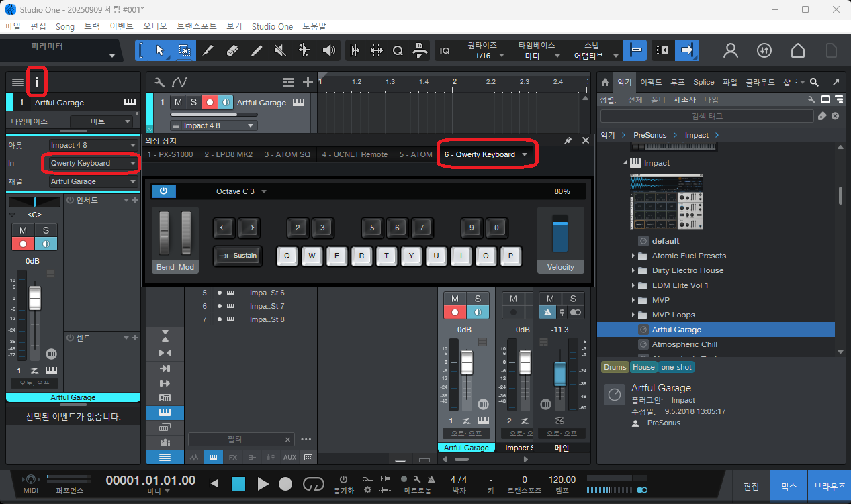Toggle the Loop button in transport
The height and width of the screenshot is (504, 851).
pos(313,483)
